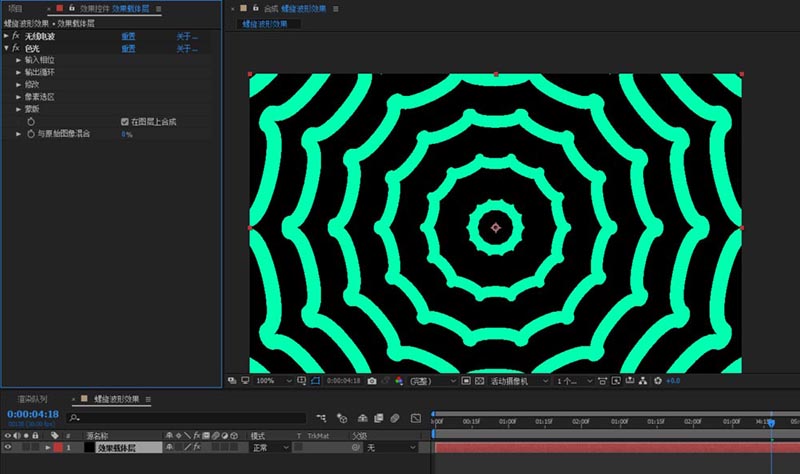Switch to the 项目 panel tab
The height and width of the screenshot is (474, 800).
pos(15,8)
